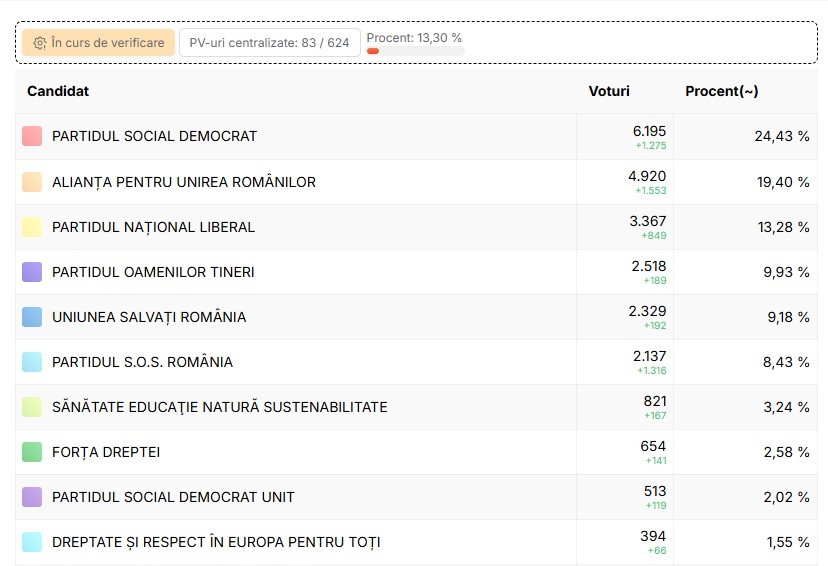This screenshot has width=828, height=566.
Task: Click the 'PV-uri centralizate: 83 / 624' box
Action: (269, 43)
